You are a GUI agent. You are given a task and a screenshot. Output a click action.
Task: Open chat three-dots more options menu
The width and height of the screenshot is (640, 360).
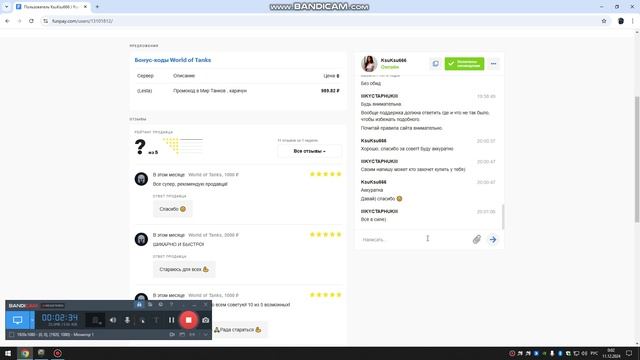(x=493, y=64)
